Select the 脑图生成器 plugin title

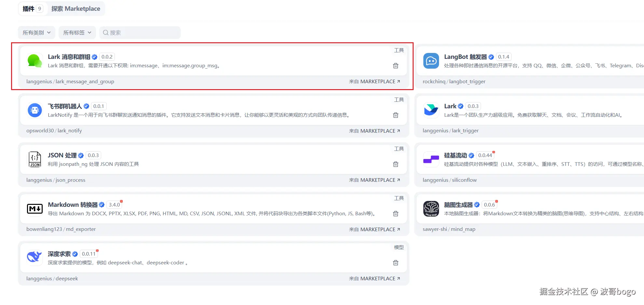459,205
